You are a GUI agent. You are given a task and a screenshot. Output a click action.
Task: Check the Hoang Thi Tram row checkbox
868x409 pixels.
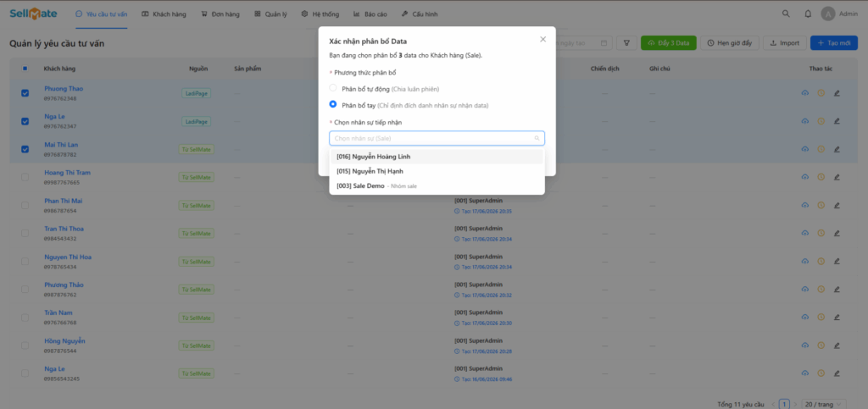25,177
